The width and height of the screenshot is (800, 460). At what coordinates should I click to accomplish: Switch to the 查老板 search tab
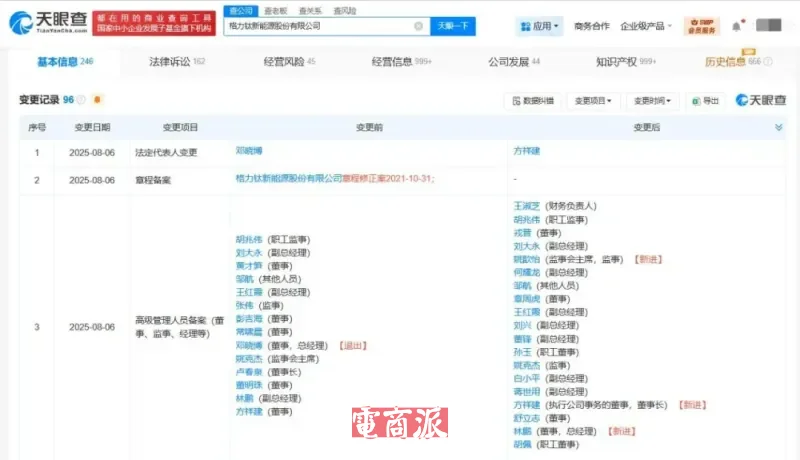pos(276,11)
